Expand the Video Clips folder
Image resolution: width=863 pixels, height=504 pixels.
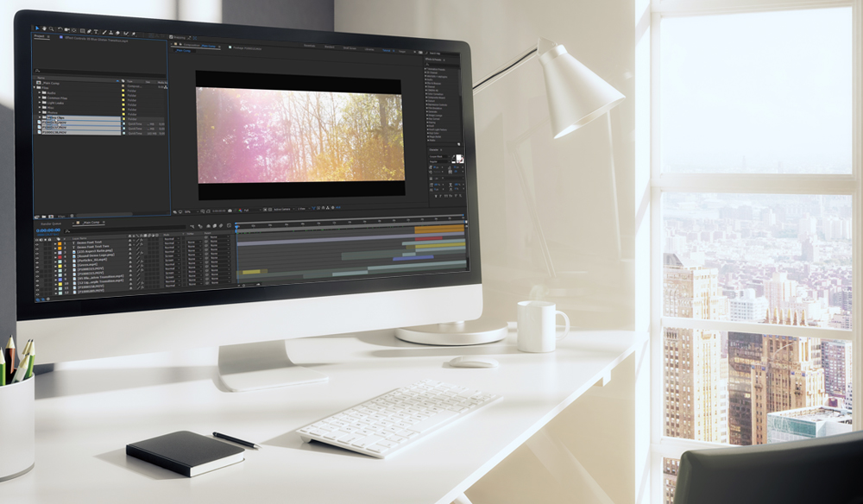pyautogui.click(x=40, y=117)
